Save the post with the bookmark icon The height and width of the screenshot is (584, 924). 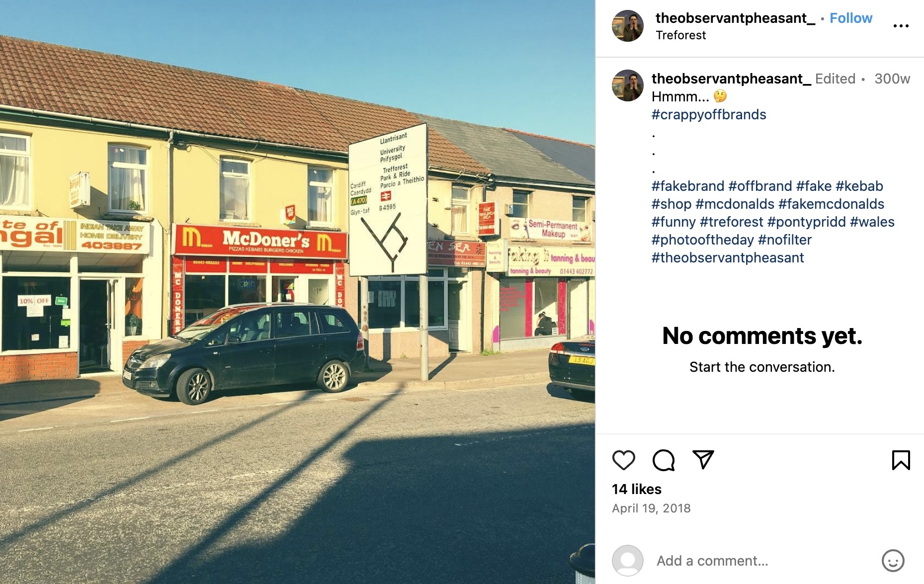pyautogui.click(x=901, y=460)
